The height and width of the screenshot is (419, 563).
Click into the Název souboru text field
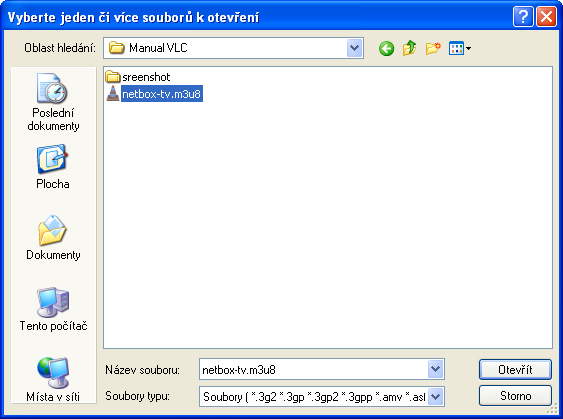tap(313, 369)
